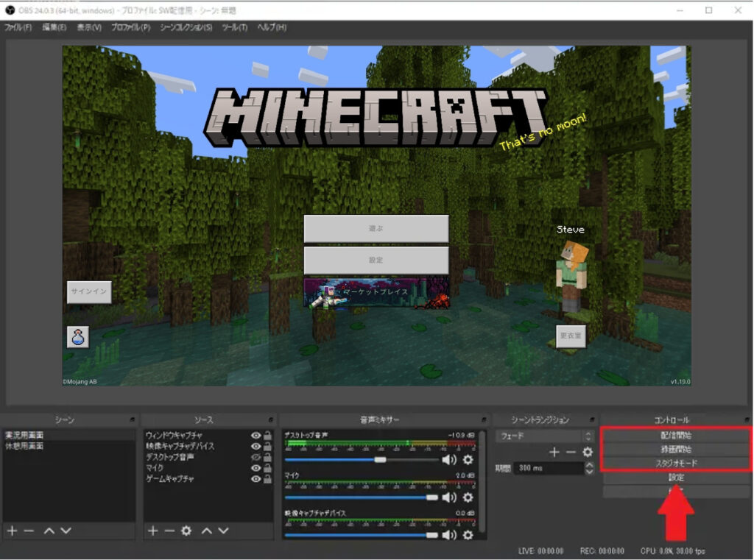The width and height of the screenshot is (754, 560).
Task: Select the 実況用画面 scene
Action: [68, 436]
